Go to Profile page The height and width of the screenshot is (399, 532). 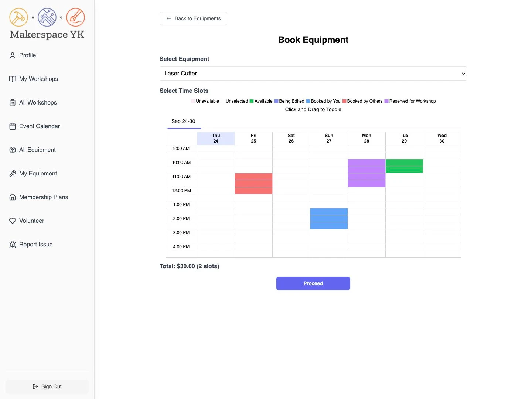[27, 55]
